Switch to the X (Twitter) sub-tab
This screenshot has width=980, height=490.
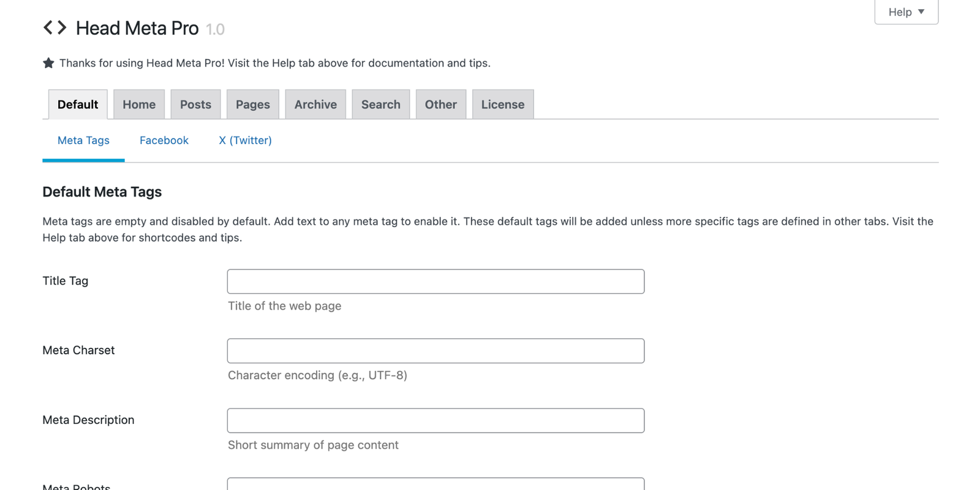click(245, 140)
